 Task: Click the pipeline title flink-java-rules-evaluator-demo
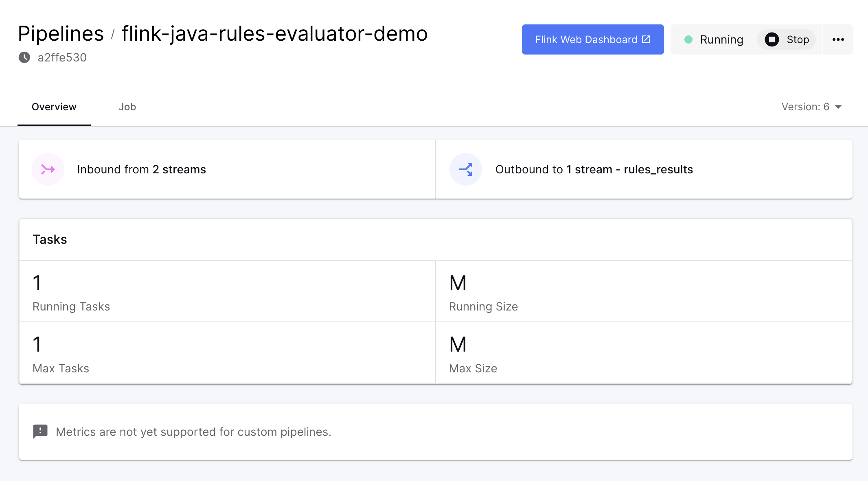(274, 34)
